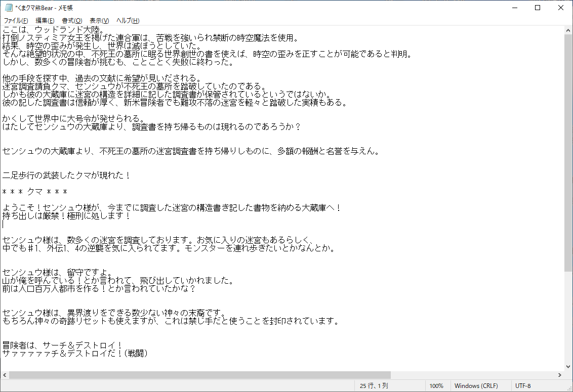Click the vertical scrollbar up arrow

click(x=568, y=30)
